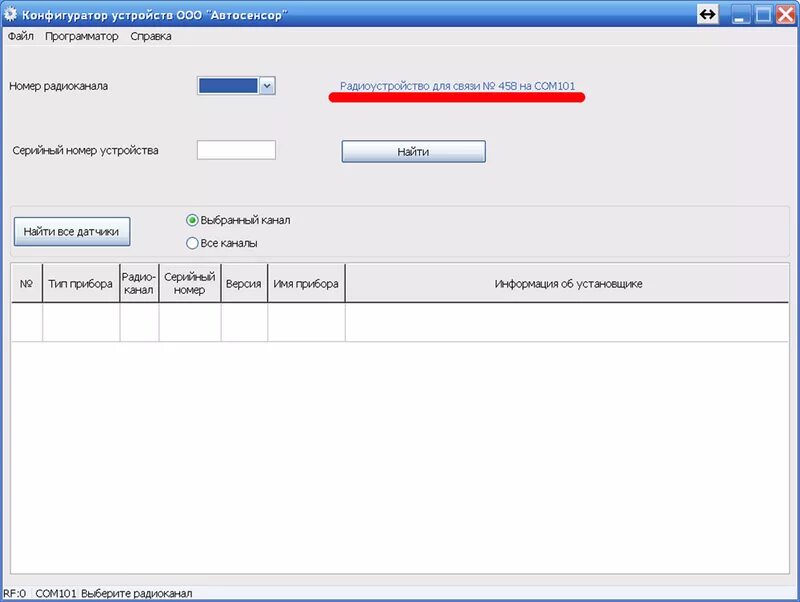This screenshot has height=602, width=800.
Task: Expand the Номер радиоканала dropdown arrow
Action: pyautogui.click(x=267, y=86)
